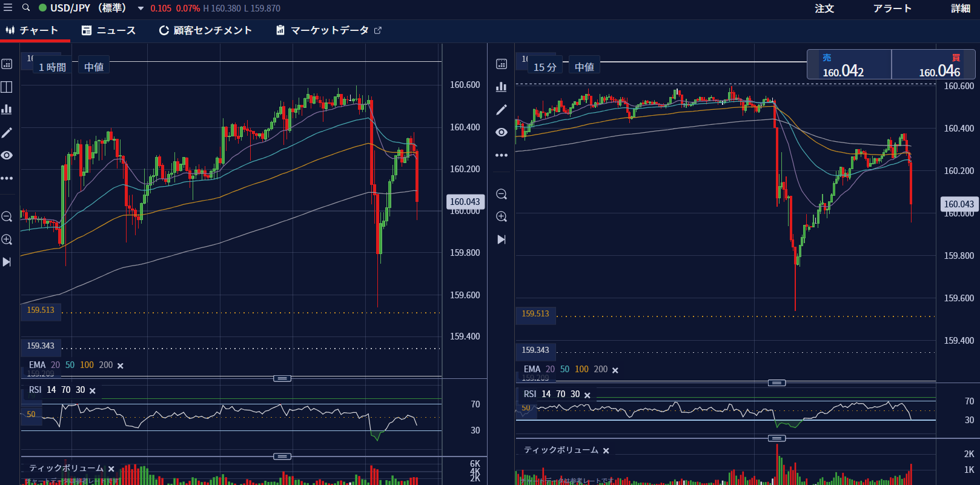Screen dimensions: 980x485
Task: Switch to the チャート tab
Action: click(32, 30)
